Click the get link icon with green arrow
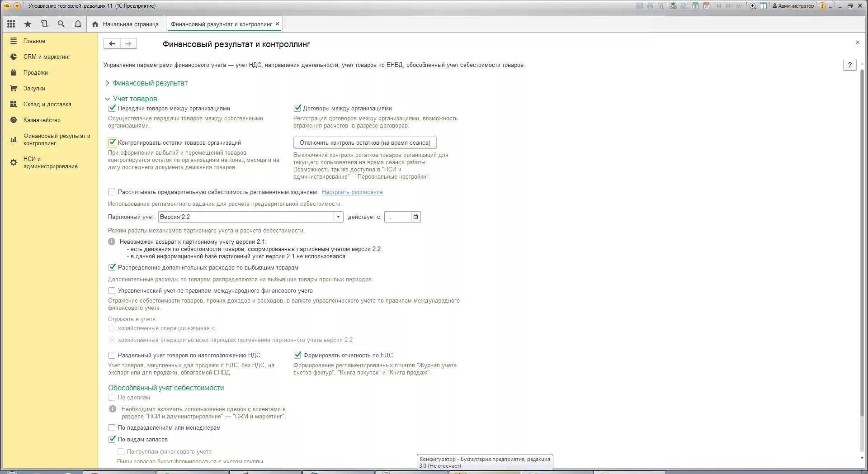868x474 pixels. coord(673,6)
